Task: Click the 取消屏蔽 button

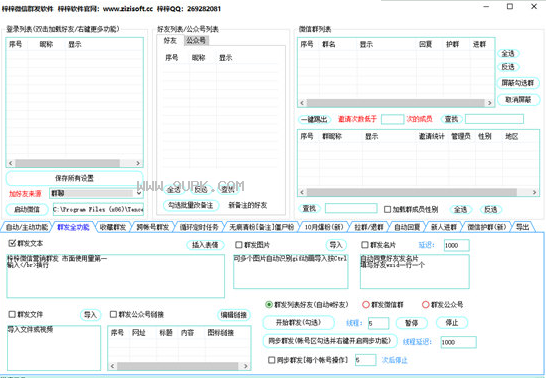Action: [x=517, y=100]
